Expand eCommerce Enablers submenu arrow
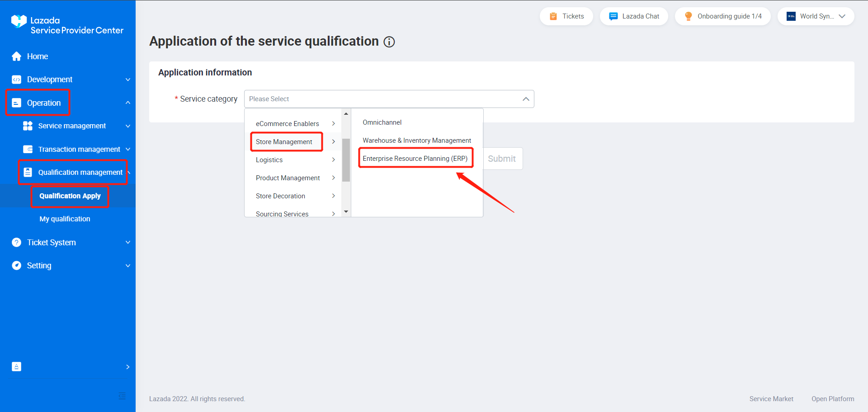868x412 pixels. pos(334,123)
